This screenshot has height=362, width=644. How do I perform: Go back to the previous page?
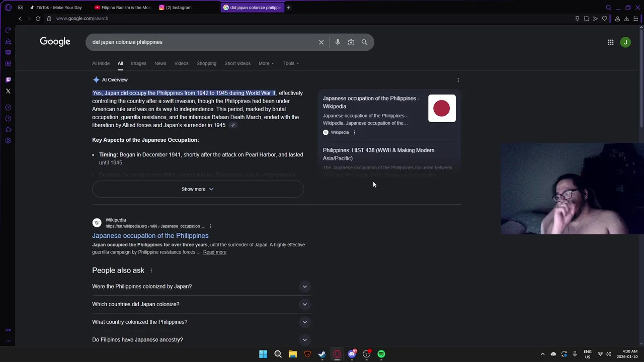click(x=20, y=19)
